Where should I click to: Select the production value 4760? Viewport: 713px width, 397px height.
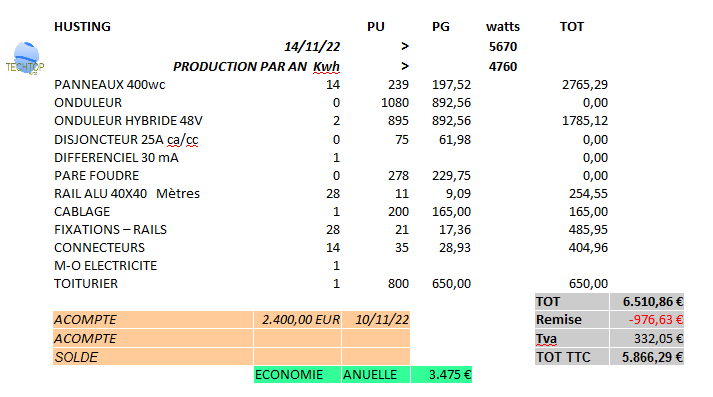pos(503,66)
